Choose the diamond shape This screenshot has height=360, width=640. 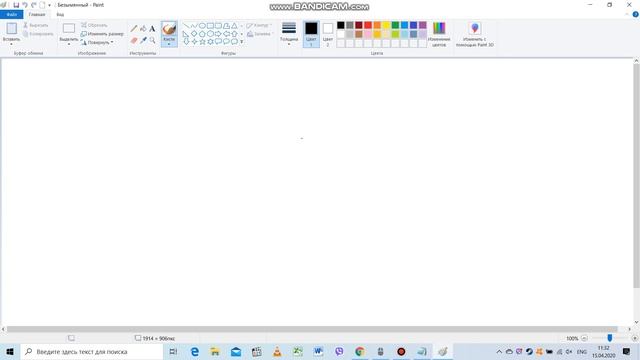[x=194, y=33]
